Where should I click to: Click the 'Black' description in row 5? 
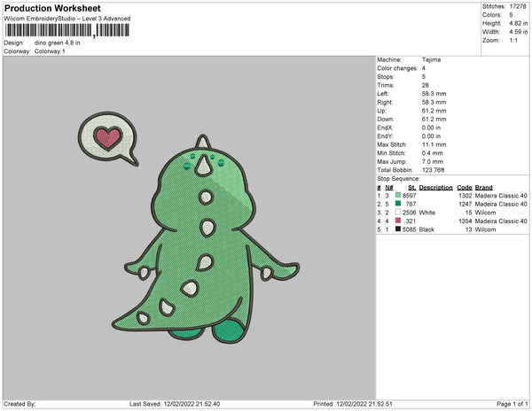point(426,229)
